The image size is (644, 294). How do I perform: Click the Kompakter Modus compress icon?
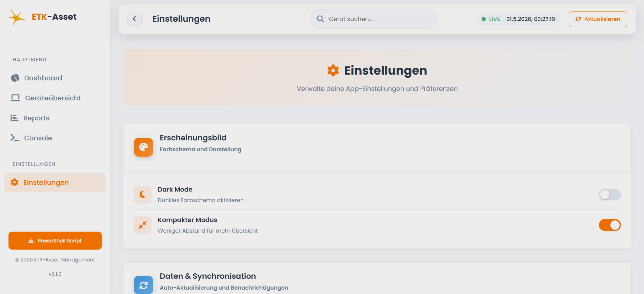click(142, 225)
